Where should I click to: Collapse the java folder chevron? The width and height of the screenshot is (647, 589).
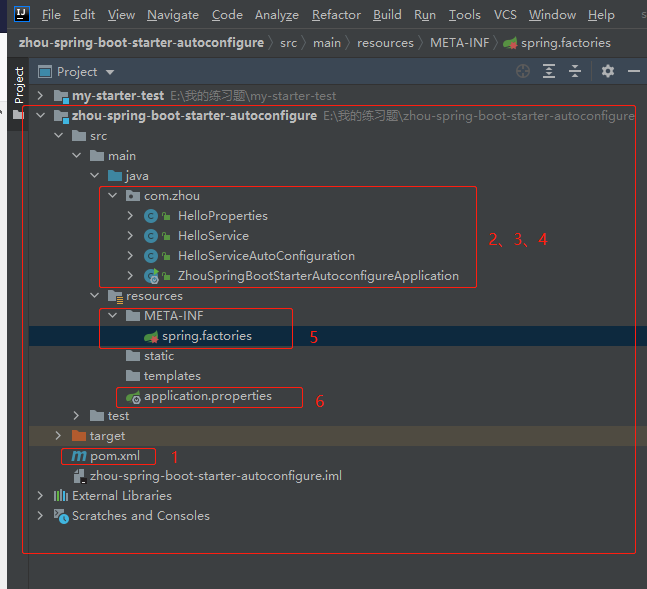[x=94, y=175]
